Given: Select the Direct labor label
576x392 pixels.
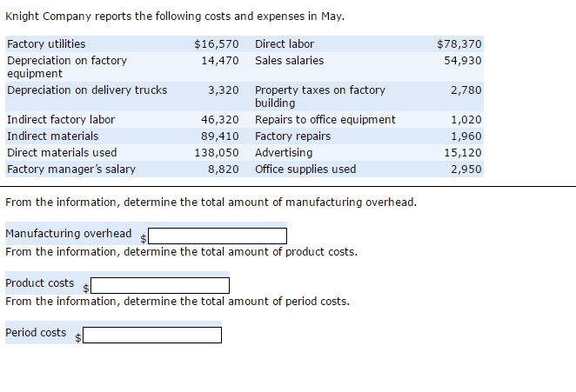Looking at the screenshot, I should click(285, 44).
